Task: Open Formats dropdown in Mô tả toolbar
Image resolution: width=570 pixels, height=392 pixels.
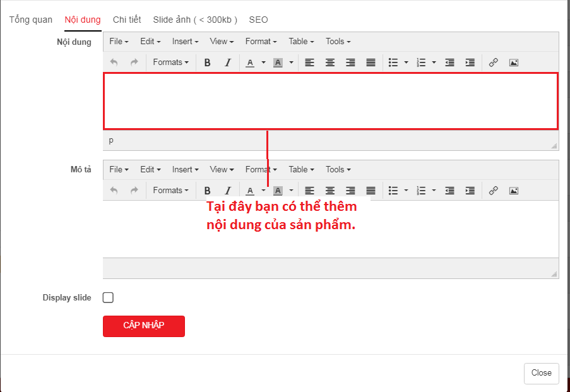Action: click(x=170, y=191)
